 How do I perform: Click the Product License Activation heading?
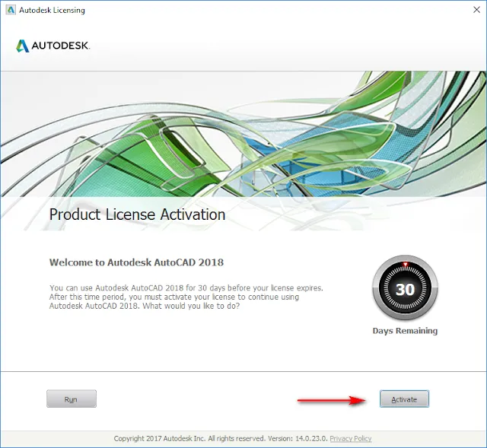[x=138, y=214]
